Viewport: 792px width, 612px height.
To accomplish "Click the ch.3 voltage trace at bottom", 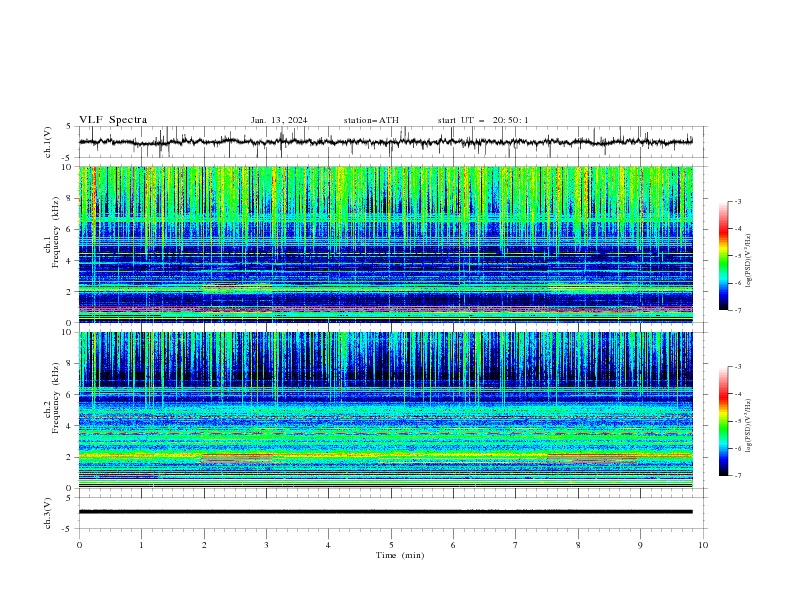I will coord(385,512).
